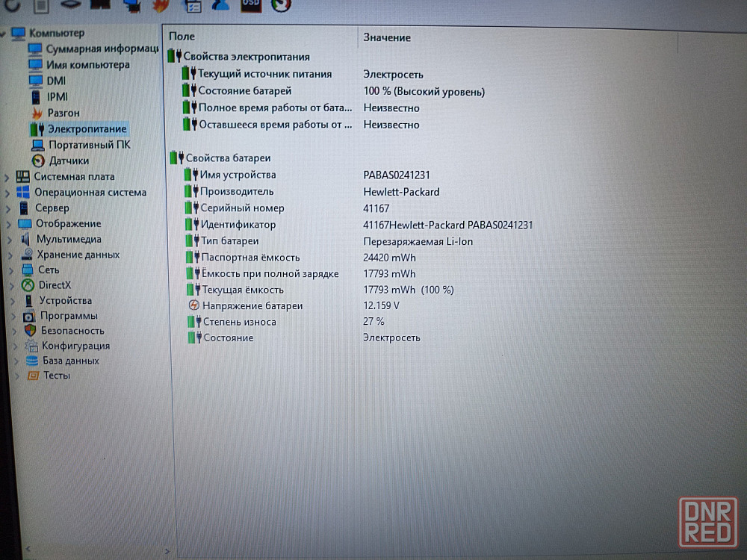Select the Паспортная ёмкость row
The height and width of the screenshot is (560, 747).
click(x=250, y=257)
